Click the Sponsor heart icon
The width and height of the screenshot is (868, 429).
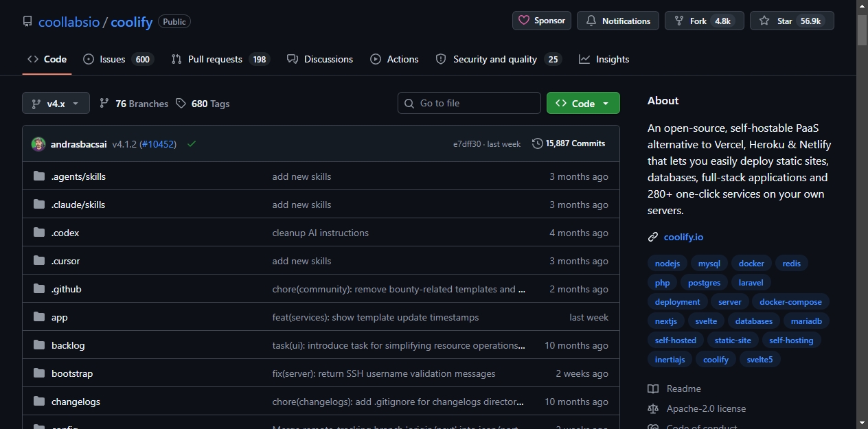[x=524, y=21]
